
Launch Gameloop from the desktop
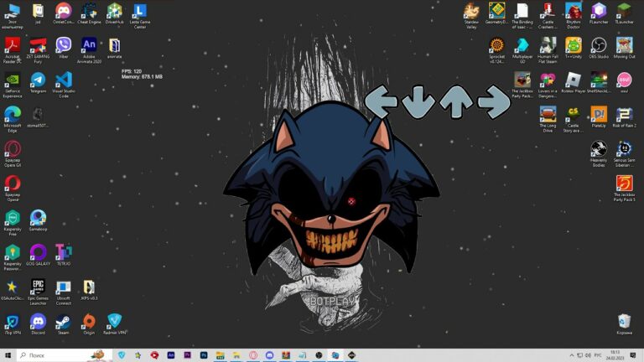pos(38,221)
